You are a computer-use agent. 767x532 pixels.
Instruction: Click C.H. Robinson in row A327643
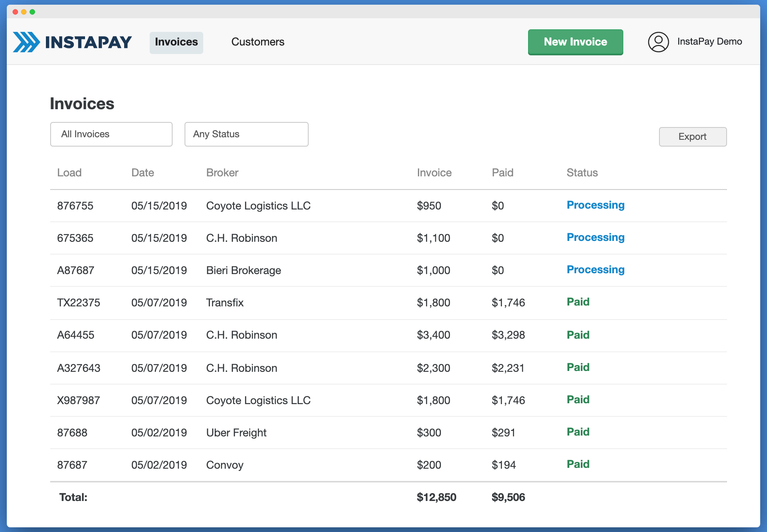[x=241, y=368]
